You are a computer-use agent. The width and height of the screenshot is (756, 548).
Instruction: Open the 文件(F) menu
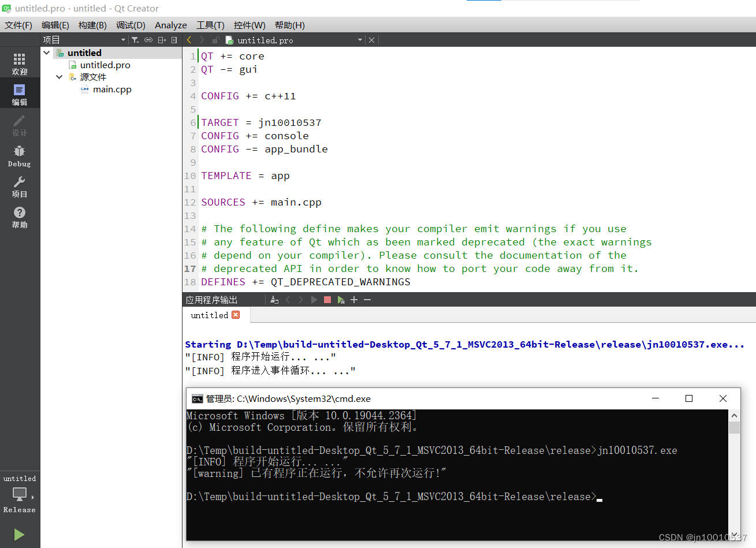[x=18, y=25]
